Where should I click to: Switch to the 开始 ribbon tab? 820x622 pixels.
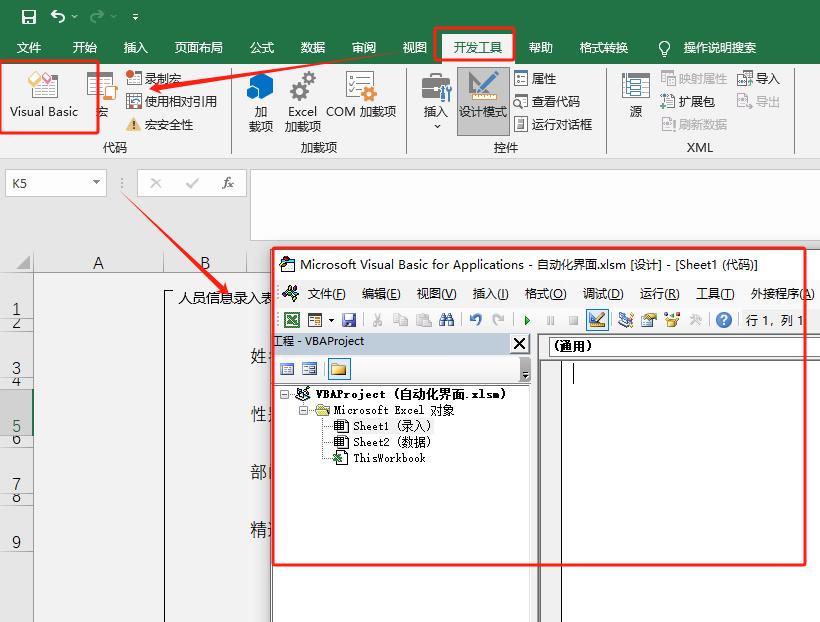[x=85, y=48]
